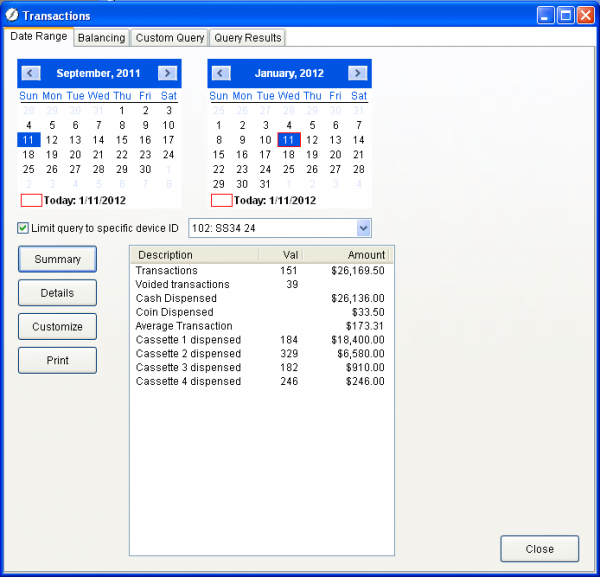The image size is (600, 577).
Task: Advance January 2012 calendar to next month
Action: pos(357,73)
